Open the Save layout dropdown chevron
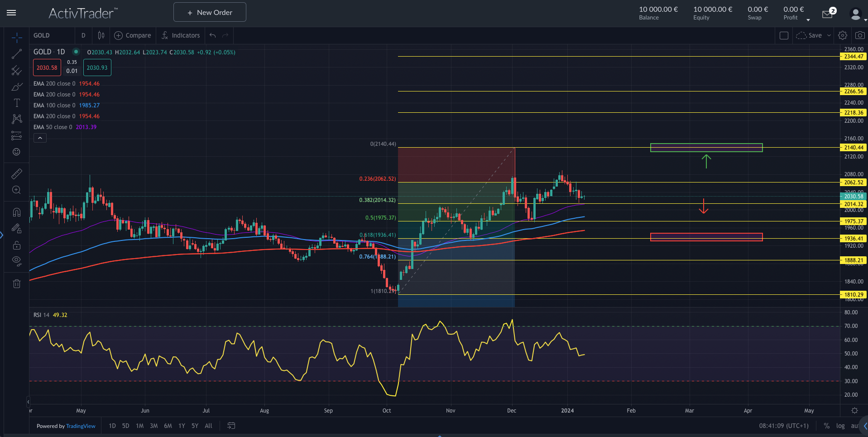 pos(829,35)
